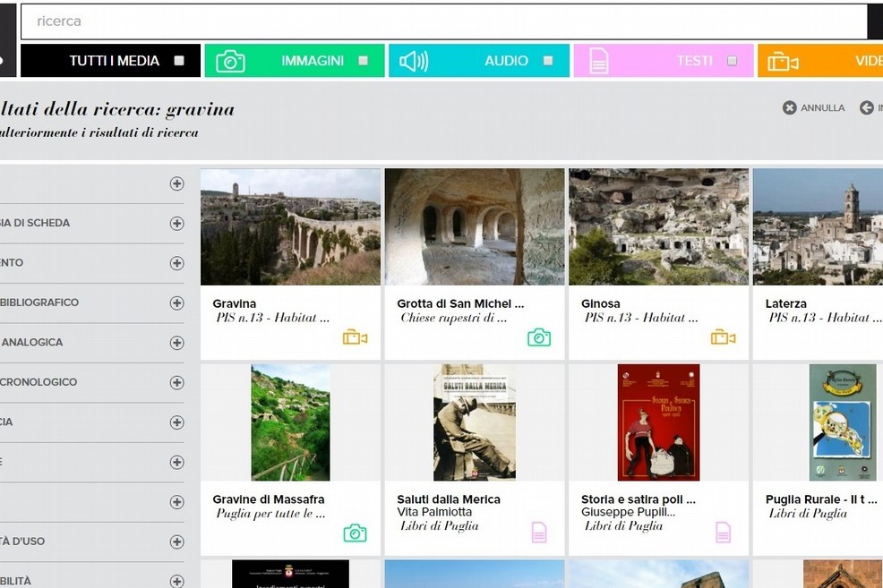Image resolution: width=883 pixels, height=588 pixels.
Task: Enable the Immagini filter checkbox
Action: [364, 61]
